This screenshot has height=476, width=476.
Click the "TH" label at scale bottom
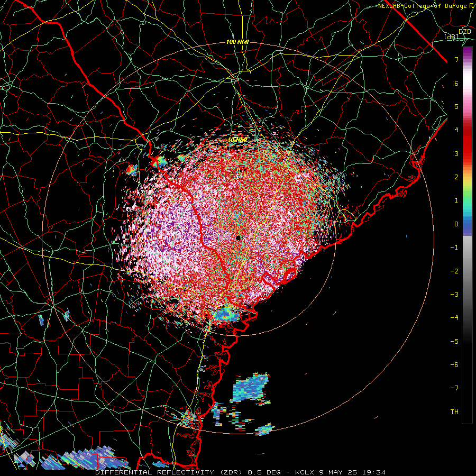pos(454,412)
